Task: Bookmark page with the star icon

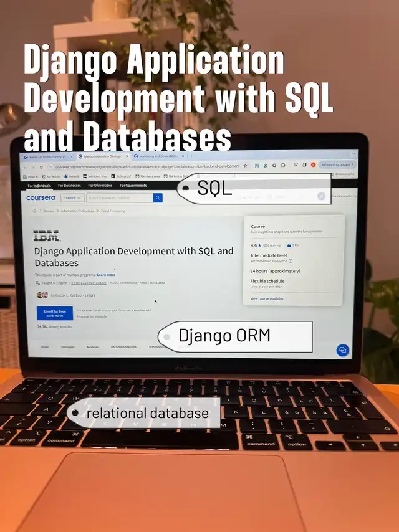Action: coord(246,166)
